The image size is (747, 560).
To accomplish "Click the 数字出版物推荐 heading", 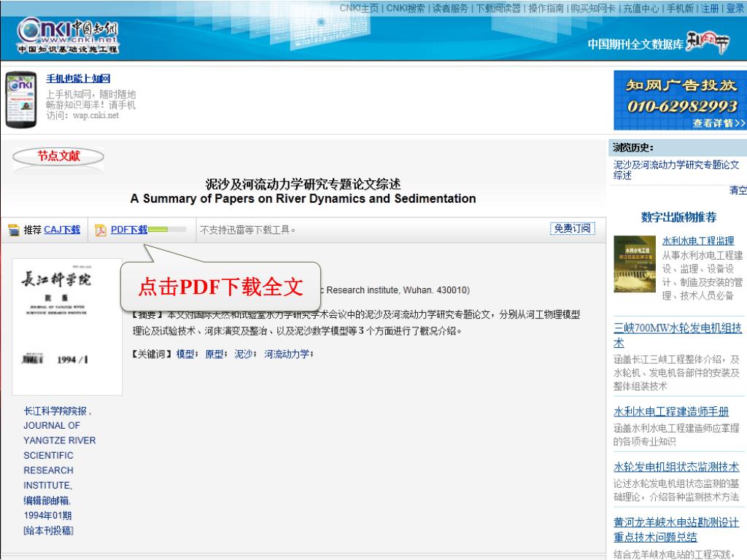I will pos(678,217).
